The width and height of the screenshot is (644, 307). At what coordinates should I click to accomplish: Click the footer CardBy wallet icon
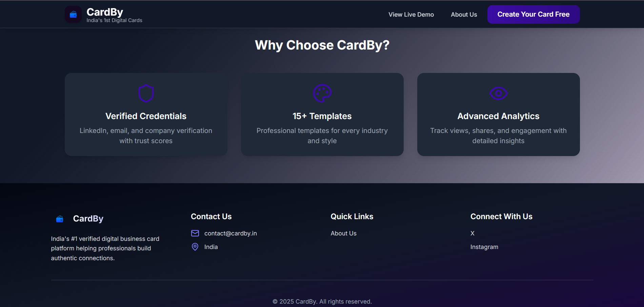pos(60,219)
